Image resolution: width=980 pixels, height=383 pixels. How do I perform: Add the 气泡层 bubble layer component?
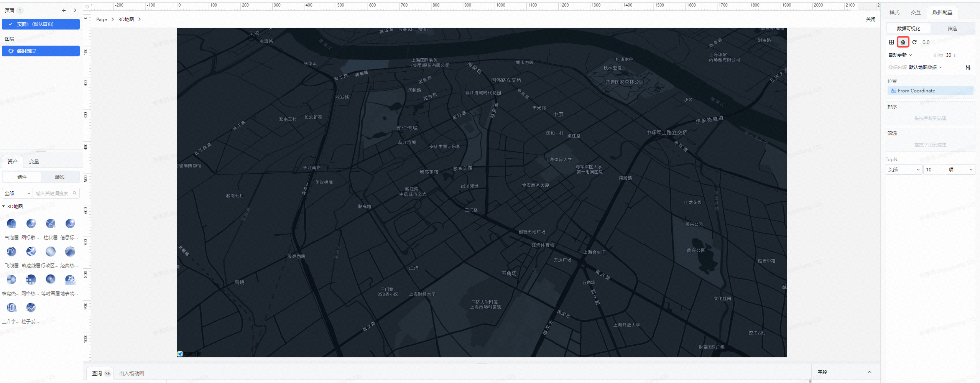point(12,223)
